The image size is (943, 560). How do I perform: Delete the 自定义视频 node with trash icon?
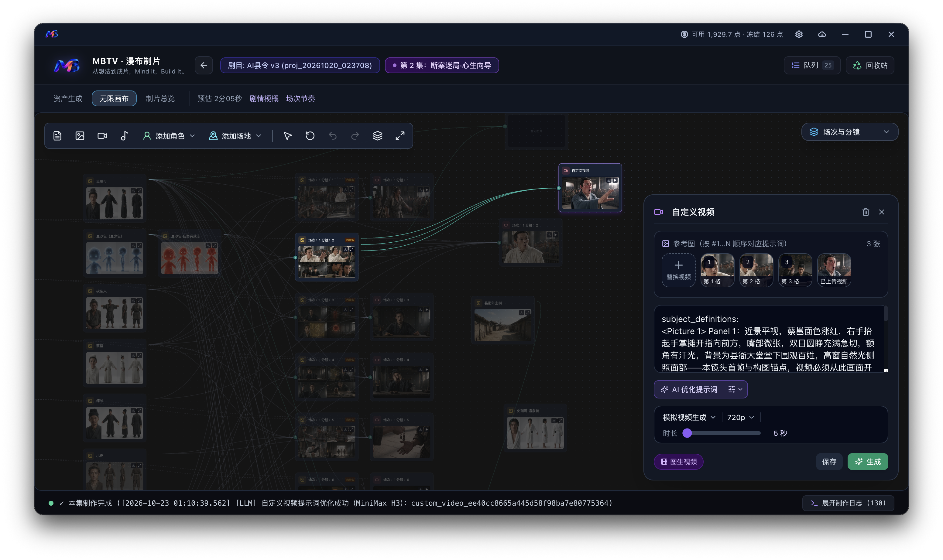(x=866, y=212)
